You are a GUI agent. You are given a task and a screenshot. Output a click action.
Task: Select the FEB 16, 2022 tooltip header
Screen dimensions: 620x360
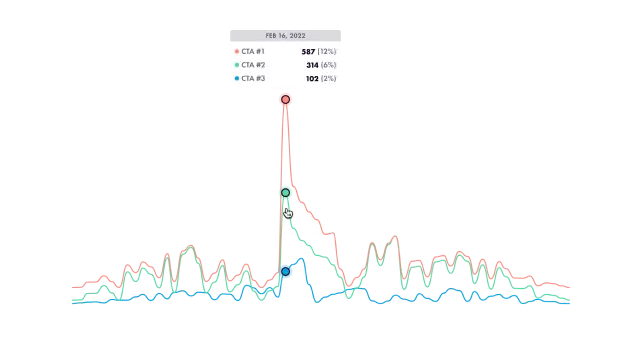[x=285, y=36]
